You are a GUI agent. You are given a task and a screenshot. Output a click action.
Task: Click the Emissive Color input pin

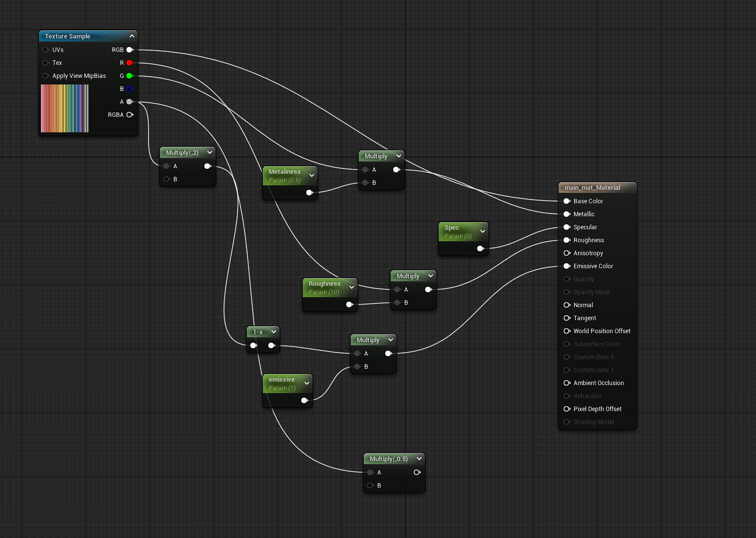click(567, 266)
